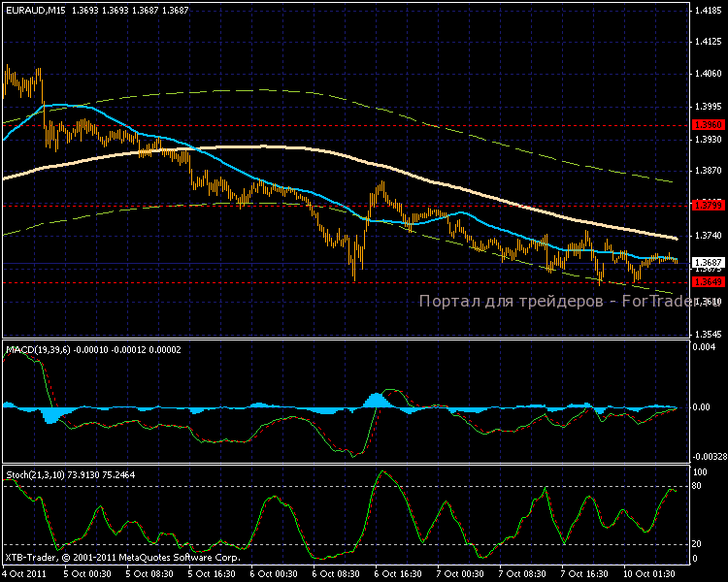Click the 1.3545 price axis value
Viewport: 728px width, 582px height.
(x=709, y=334)
